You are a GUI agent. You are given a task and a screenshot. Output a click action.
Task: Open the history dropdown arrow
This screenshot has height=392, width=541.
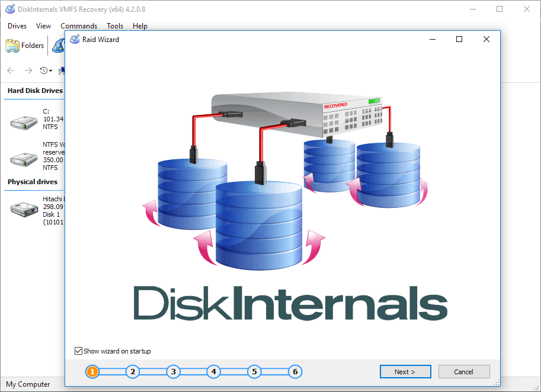pos(50,71)
